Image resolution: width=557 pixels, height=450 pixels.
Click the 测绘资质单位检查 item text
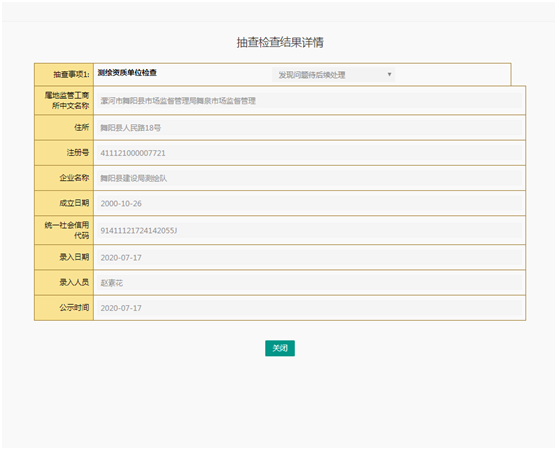(127, 73)
